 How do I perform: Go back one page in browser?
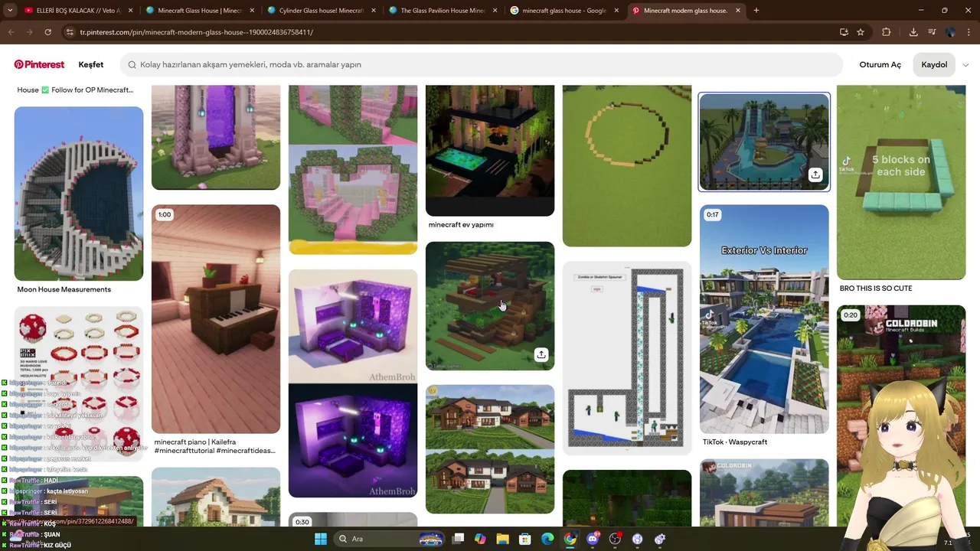click(x=11, y=32)
